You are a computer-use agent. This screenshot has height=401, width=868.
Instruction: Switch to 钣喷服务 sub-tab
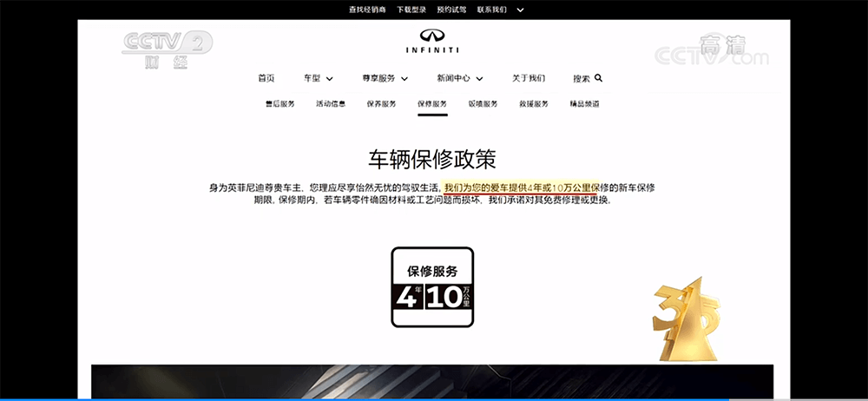[x=483, y=103]
